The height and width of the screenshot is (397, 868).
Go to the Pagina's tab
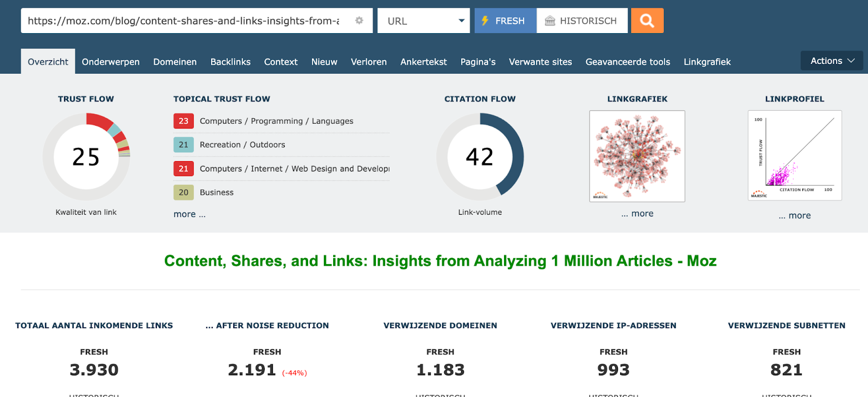[x=478, y=62]
